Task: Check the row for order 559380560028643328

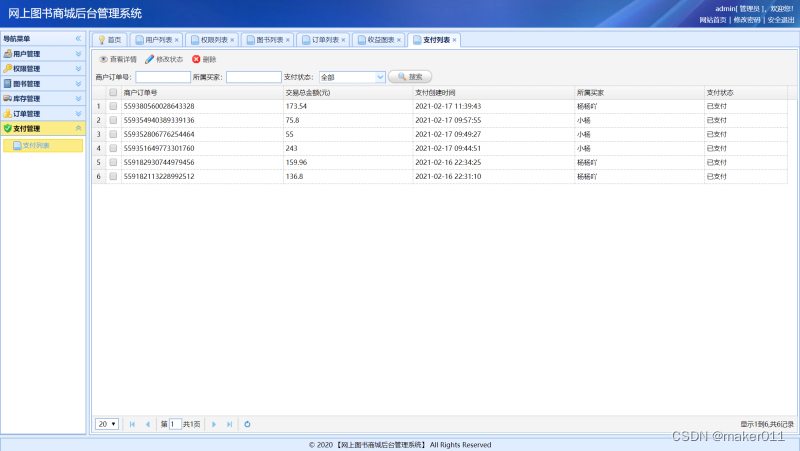Action: [113, 106]
